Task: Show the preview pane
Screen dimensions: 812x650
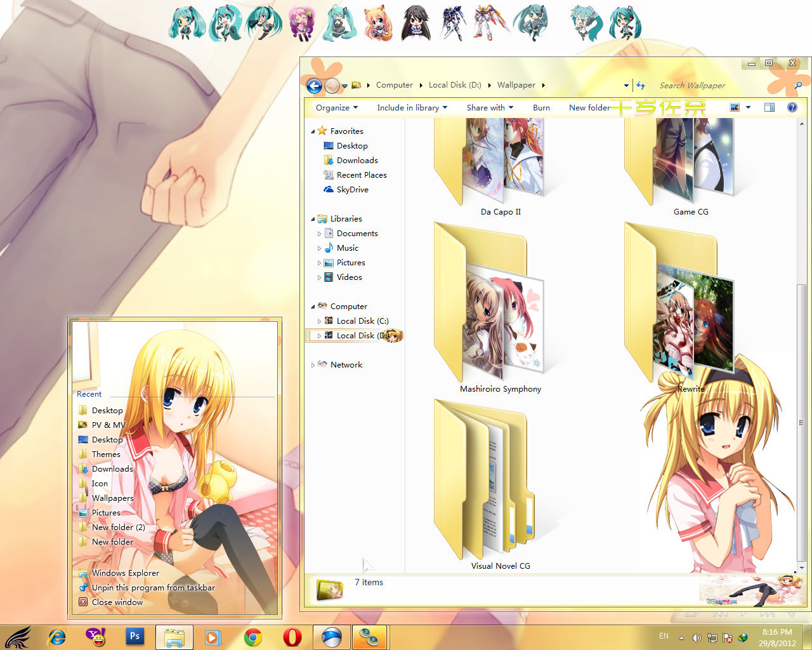Action: [769, 108]
